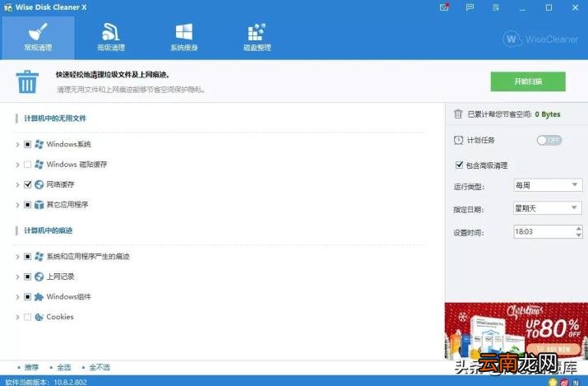Click the box icon beside 其它应用程序
Image resolution: width=588 pixels, height=386 pixels.
pyautogui.click(x=39, y=205)
